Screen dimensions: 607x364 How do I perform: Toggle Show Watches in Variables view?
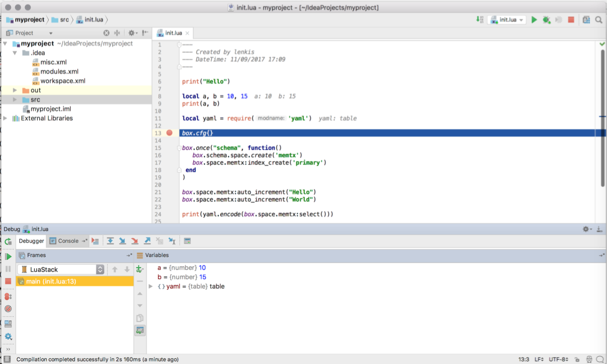(x=140, y=331)
